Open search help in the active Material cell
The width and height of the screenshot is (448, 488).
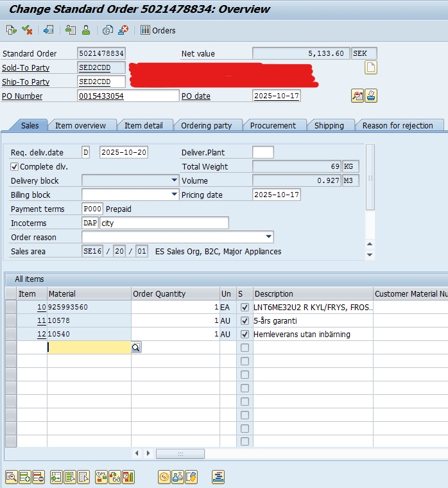(136, 347)
